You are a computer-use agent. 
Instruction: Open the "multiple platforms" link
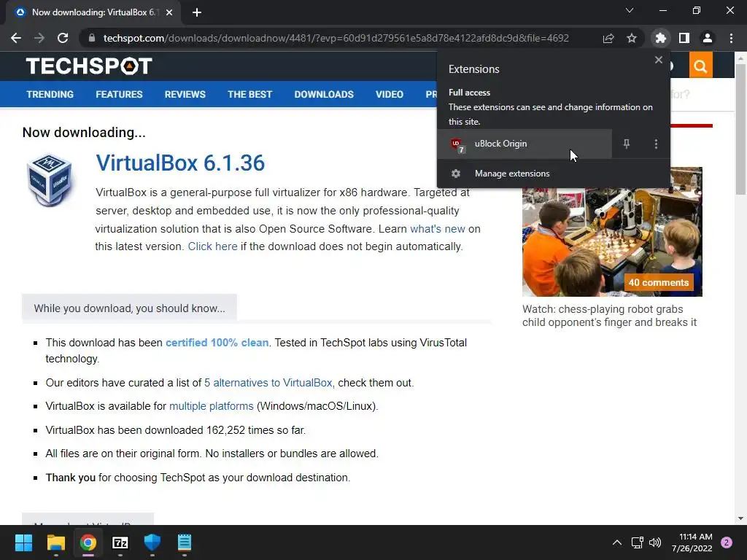(211, 406)
